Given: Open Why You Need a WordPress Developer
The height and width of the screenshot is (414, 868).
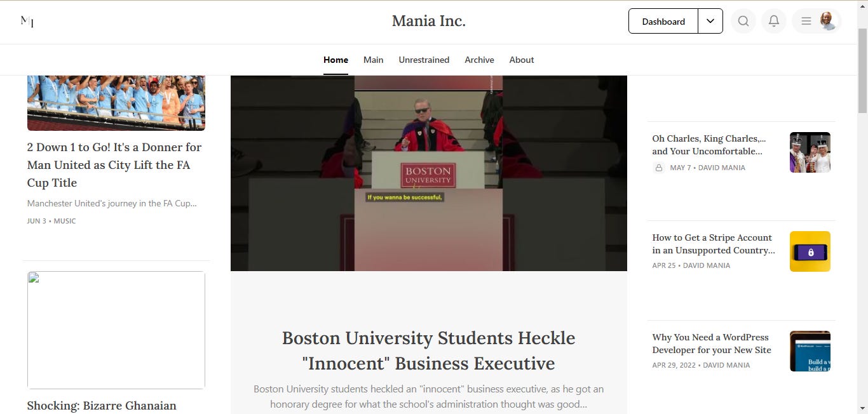Looking at the screenshot, I should [x=712, y=344].
